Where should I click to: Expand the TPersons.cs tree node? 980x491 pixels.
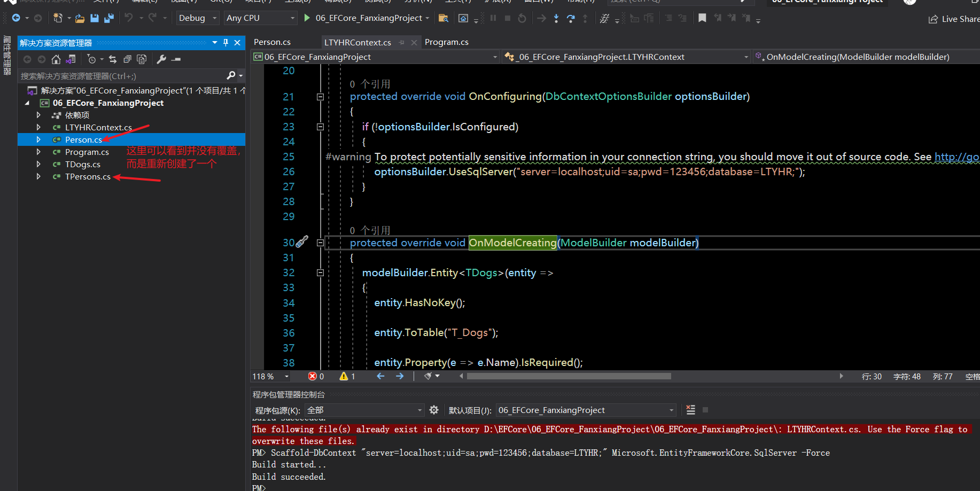(x=38, y=177)
